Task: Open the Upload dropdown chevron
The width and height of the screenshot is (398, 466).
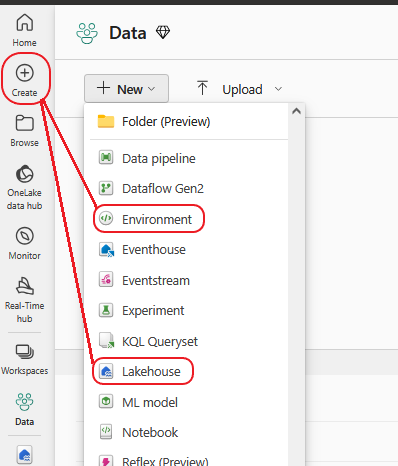Action: point(278,89)
